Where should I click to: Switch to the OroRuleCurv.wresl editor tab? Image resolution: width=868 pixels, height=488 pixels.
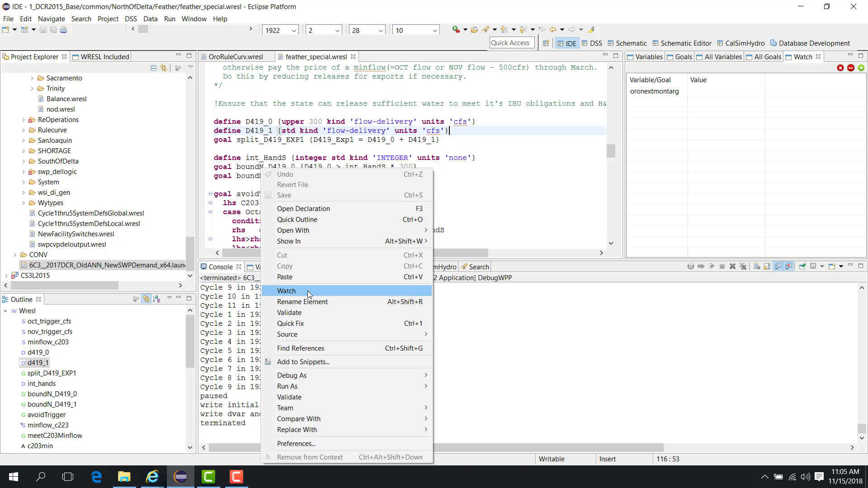click(236, 57)
